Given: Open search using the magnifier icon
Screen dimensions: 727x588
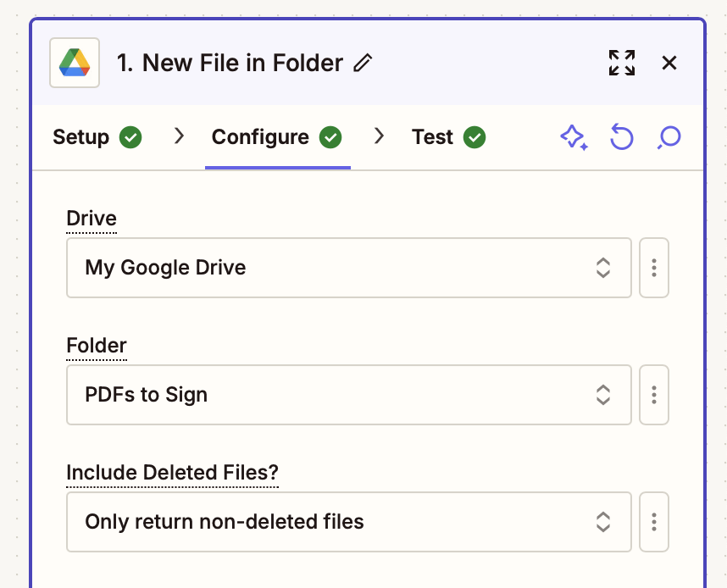Looking at the screenshot, I should 669,137.
